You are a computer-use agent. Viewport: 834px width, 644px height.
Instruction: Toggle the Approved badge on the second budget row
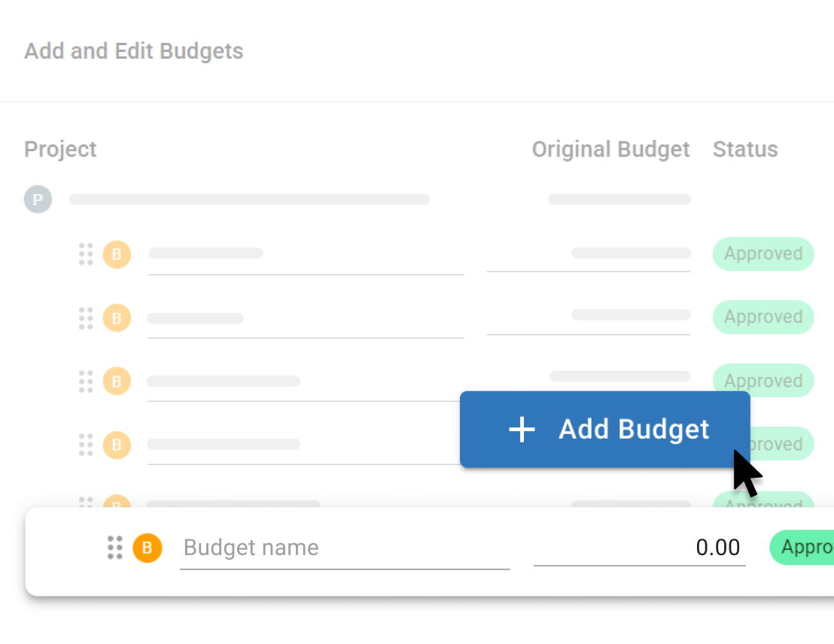tap(762, 317)
